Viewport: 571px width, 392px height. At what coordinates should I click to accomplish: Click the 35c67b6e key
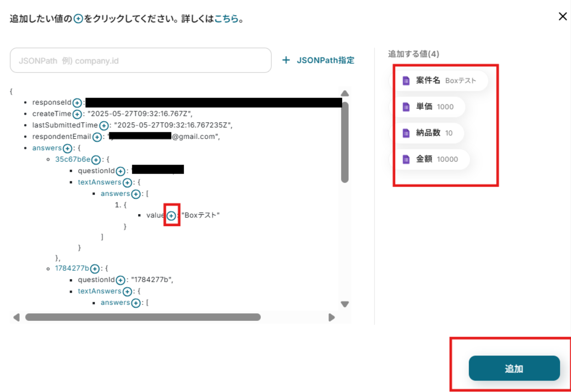[x=73, y=160]
